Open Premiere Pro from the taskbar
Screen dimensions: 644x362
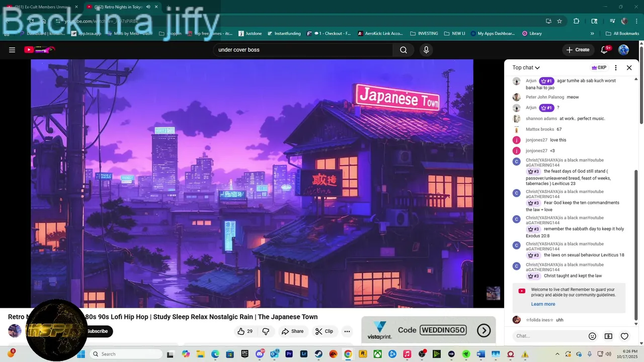click(x=289, y=354)
